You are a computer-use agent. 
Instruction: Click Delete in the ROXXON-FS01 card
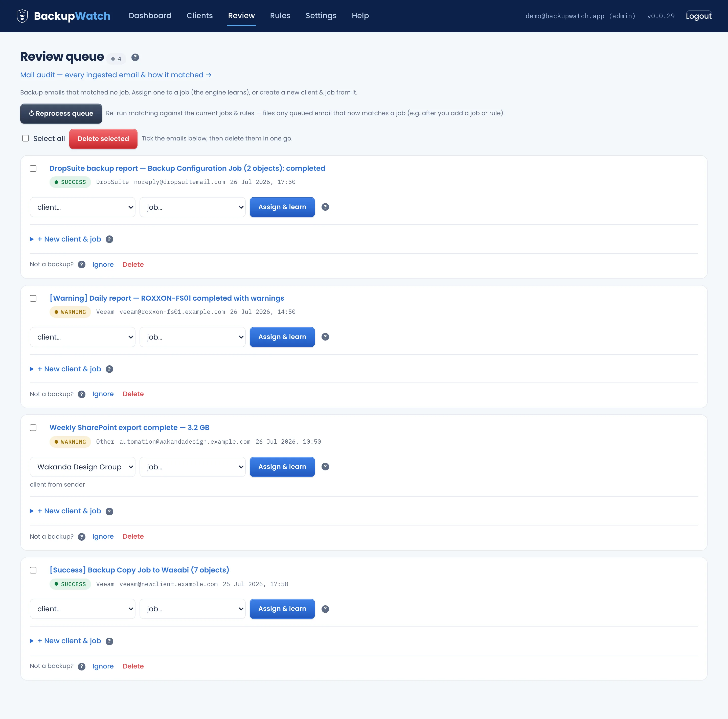point(133,394)
